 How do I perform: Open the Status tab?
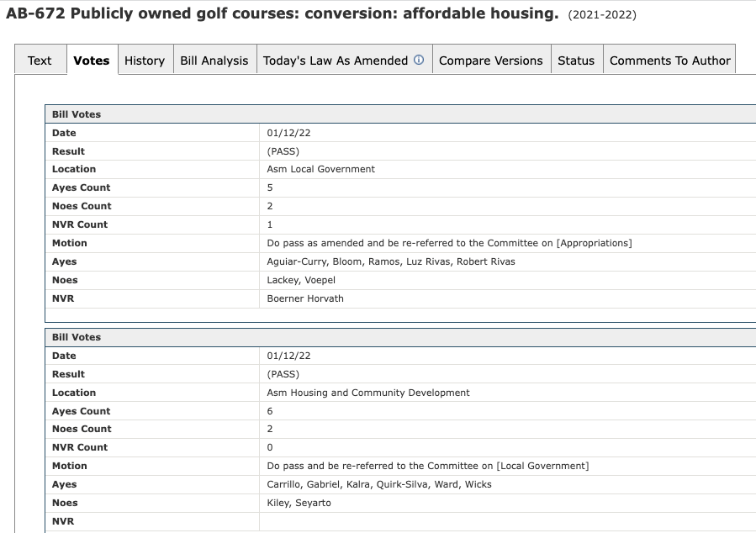click(x=576, y=61)
